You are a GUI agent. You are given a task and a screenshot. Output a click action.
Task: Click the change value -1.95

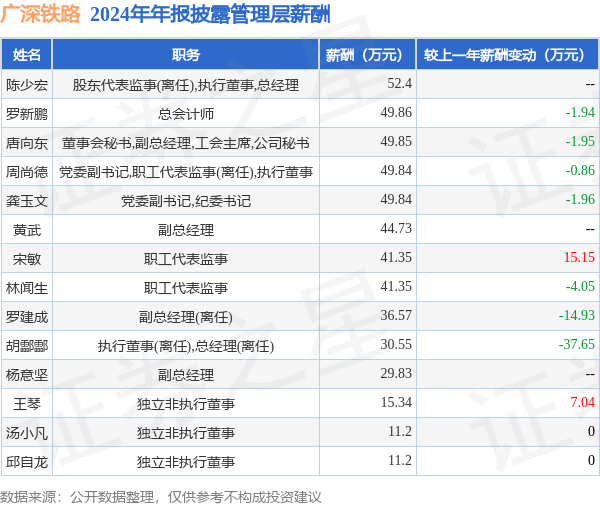(580, 142)
